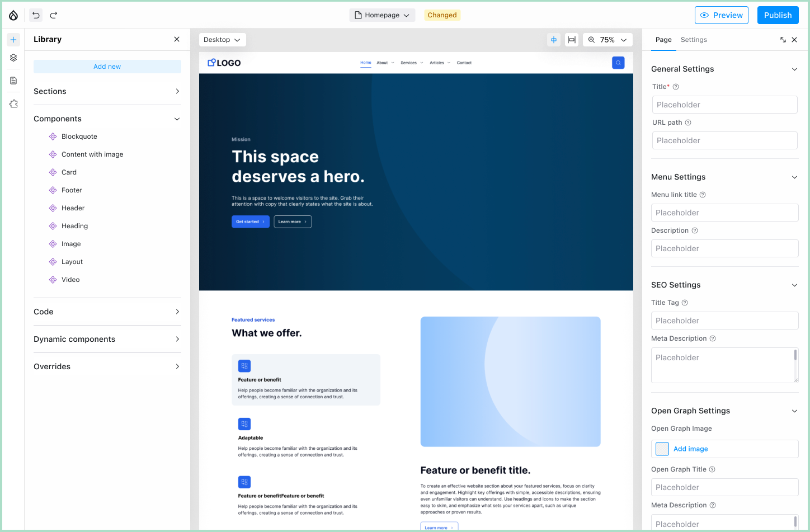Click the center canvas crosshair icon
Image resolution: width=810 pixels, height=532 pixels.
point(554,40)
